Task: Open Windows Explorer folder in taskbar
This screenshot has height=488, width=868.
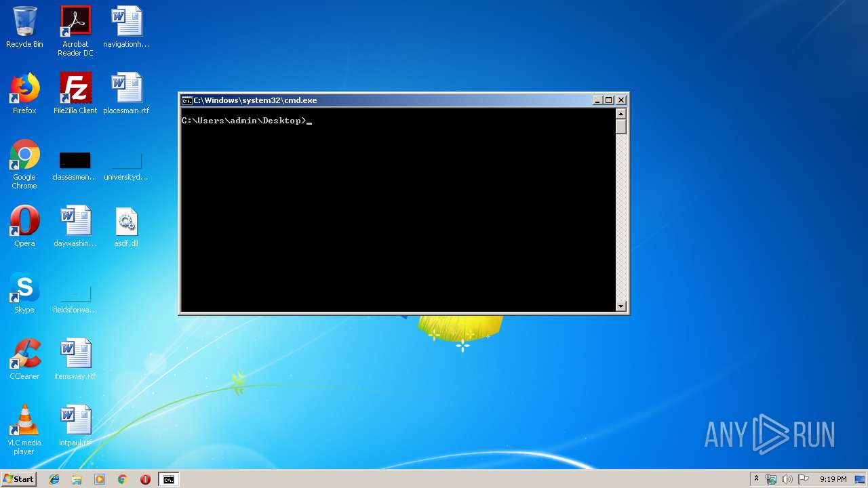Action: (77, 479)
